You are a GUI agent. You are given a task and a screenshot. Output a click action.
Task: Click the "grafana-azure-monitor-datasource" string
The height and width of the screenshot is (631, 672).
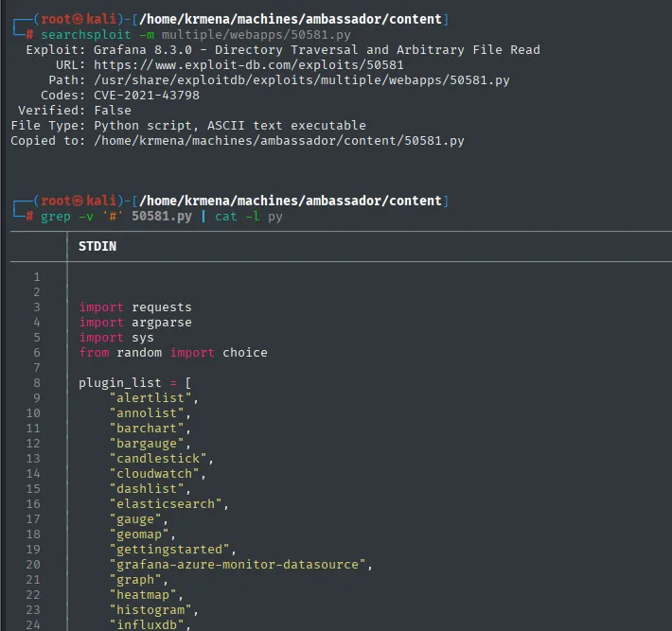coord(237,565)
